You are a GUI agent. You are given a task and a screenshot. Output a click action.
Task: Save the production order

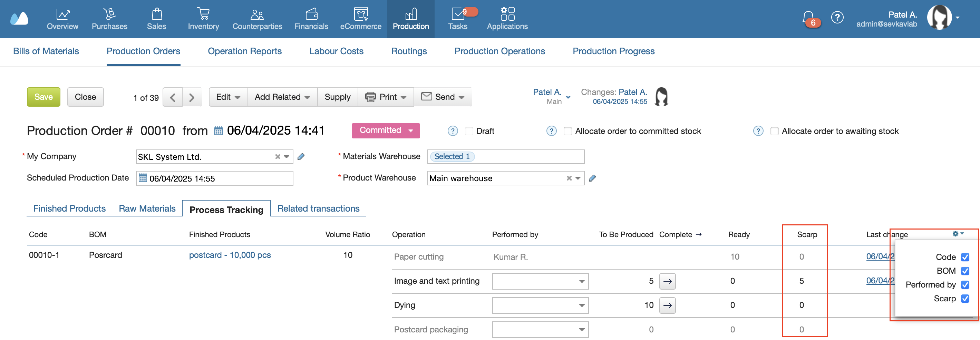43,97
